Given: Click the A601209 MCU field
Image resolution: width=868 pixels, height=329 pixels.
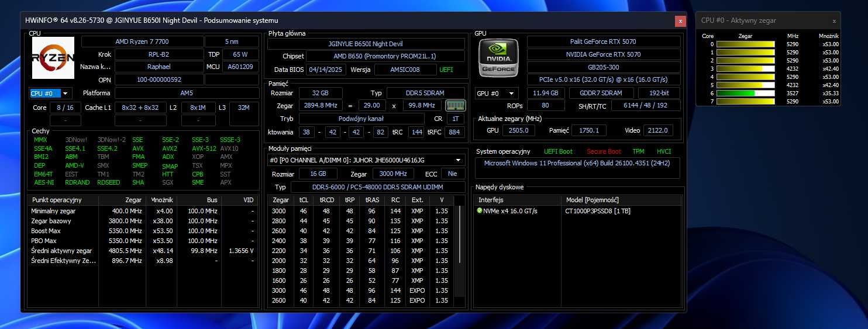Looking at the screenshot, I should [241, 67].
